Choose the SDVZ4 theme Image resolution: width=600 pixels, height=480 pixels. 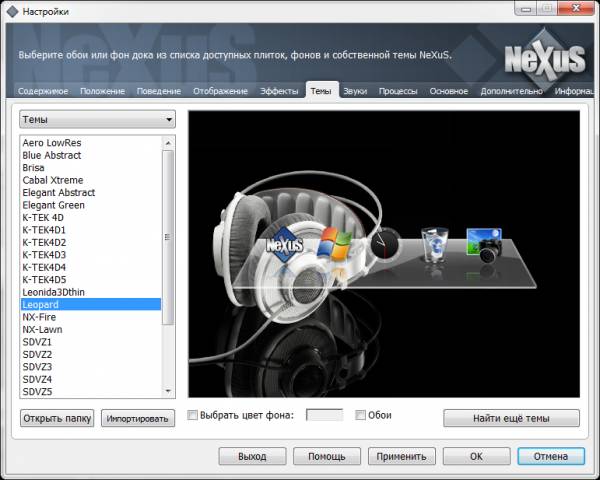point(91,379)
